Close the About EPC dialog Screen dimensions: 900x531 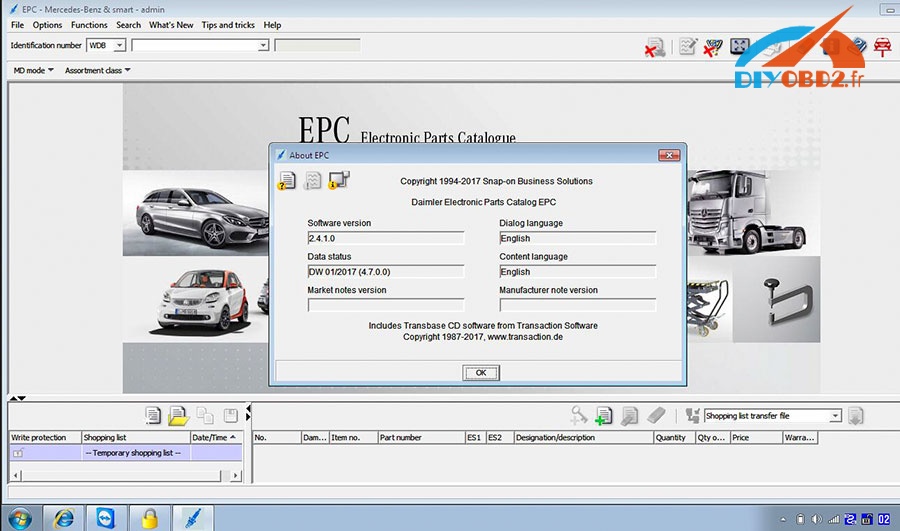tap(669, 155)
